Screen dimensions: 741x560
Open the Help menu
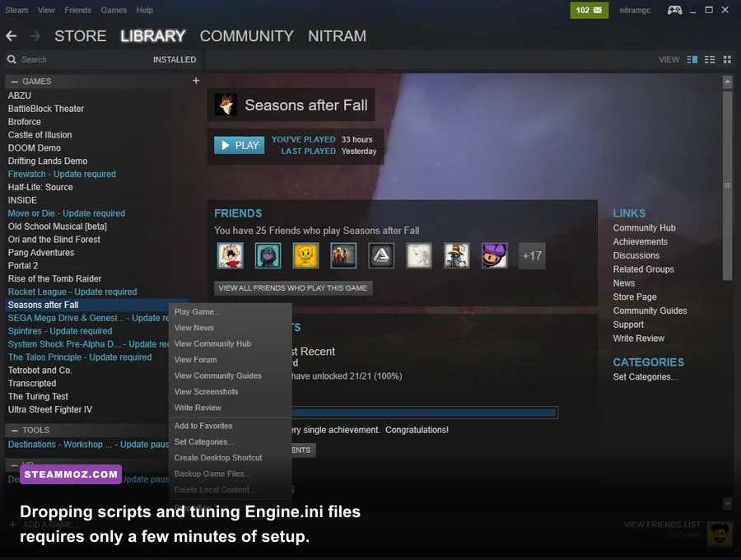145,10
